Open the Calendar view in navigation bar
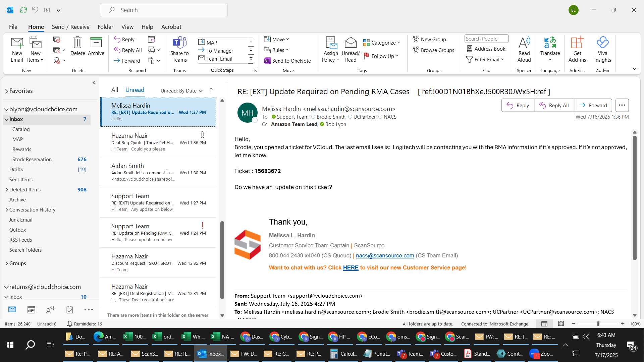Screen dimensions: 644x362 click(x=31, y=309)
